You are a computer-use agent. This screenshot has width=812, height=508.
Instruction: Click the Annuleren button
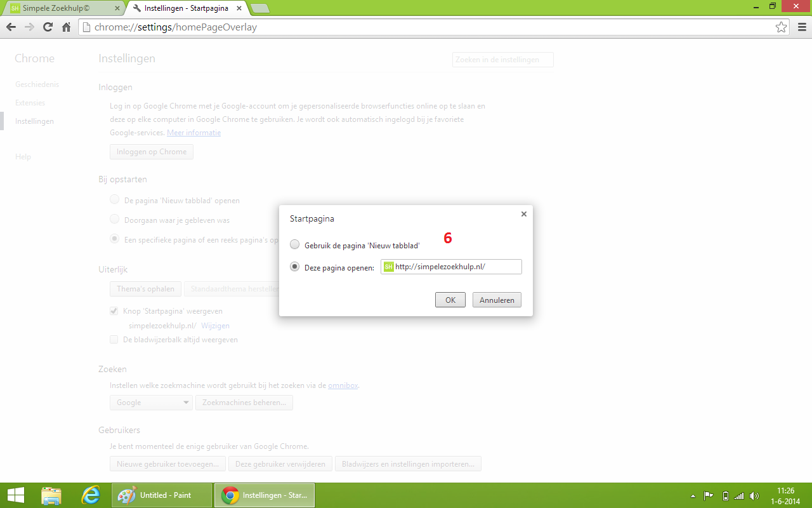(497, 300)
